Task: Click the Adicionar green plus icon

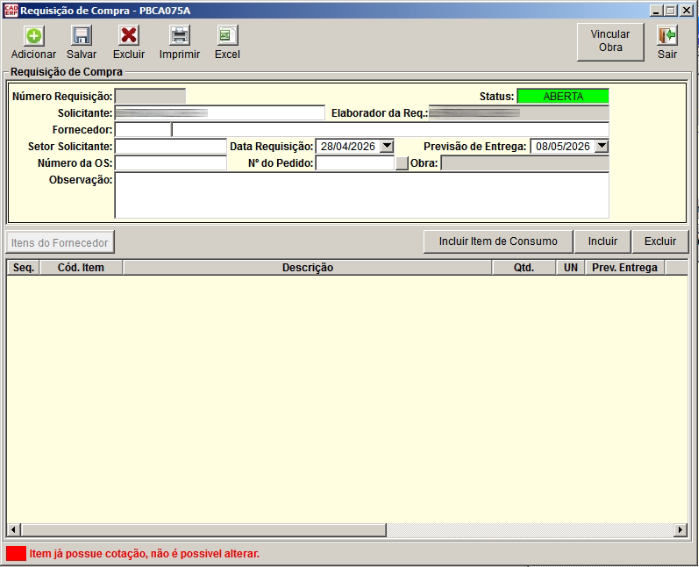Action: (34, 36)
